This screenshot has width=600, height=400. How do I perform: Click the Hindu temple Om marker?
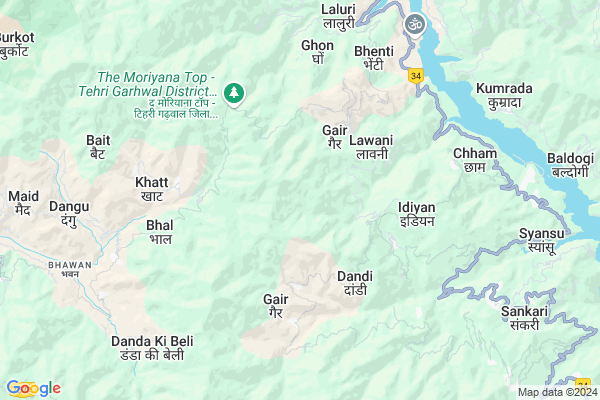pos(415,26)
